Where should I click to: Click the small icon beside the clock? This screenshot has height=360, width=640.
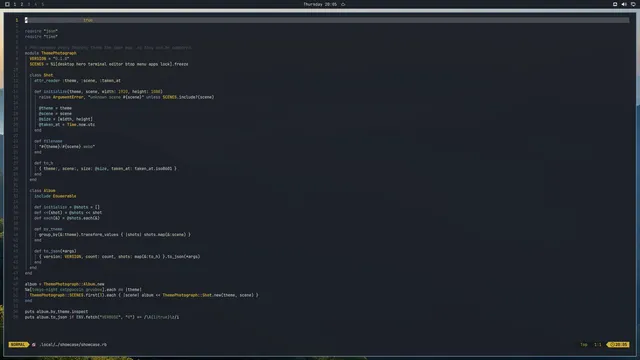(343, 4)
